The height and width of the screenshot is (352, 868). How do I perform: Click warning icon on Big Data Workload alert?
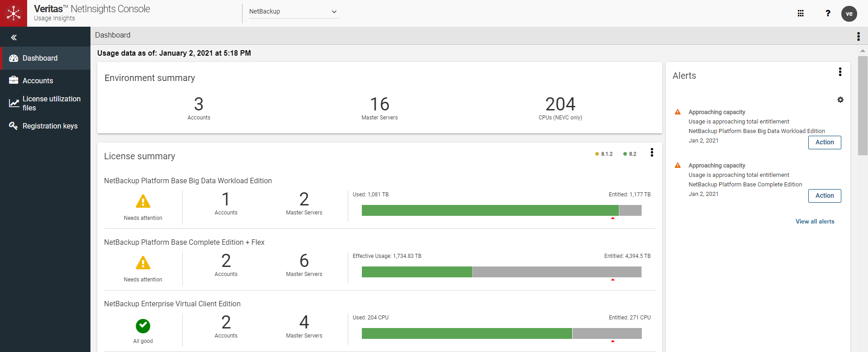click(x=678, y=112)
